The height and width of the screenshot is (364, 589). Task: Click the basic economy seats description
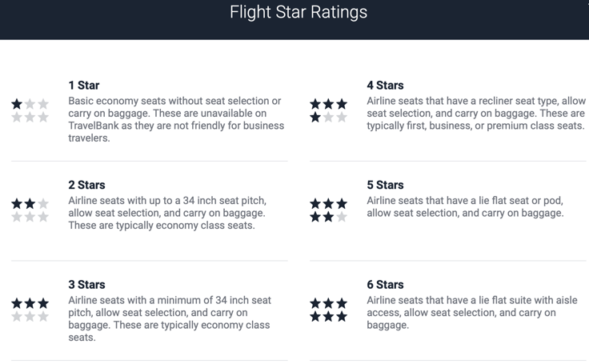tap(176, 119)
